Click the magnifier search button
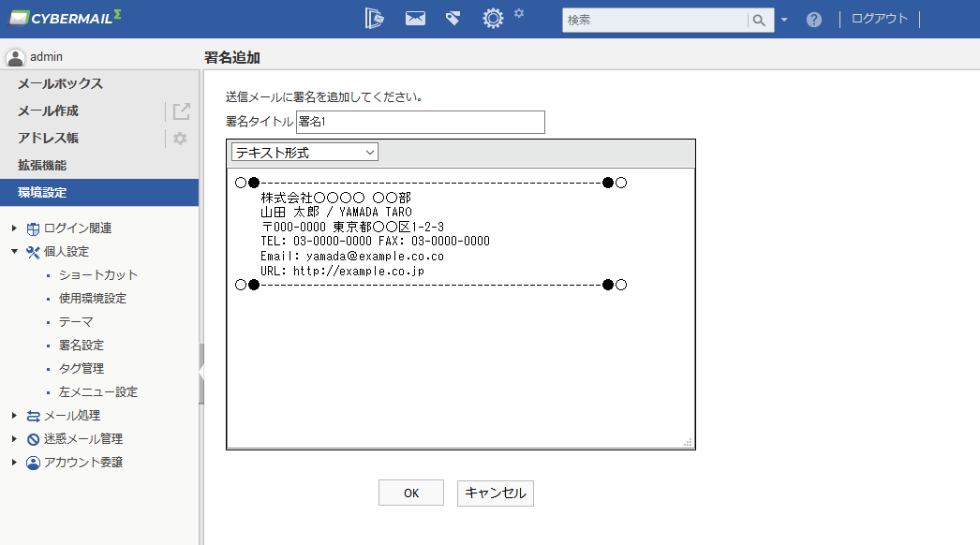 (x=760, y=20)
